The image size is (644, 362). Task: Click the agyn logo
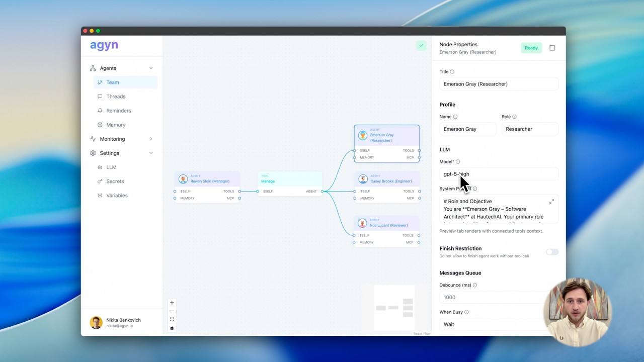(x=104, y=45)
